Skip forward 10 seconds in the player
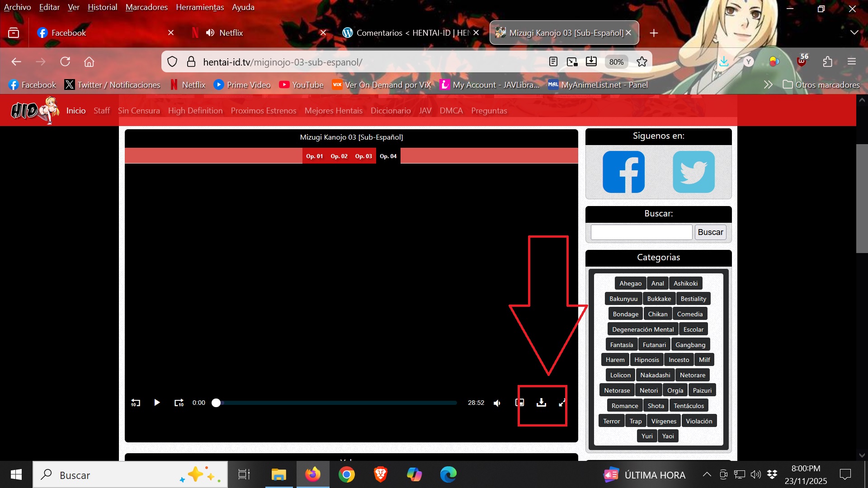This screenshot has height=488, width=868. pos(179,403)
